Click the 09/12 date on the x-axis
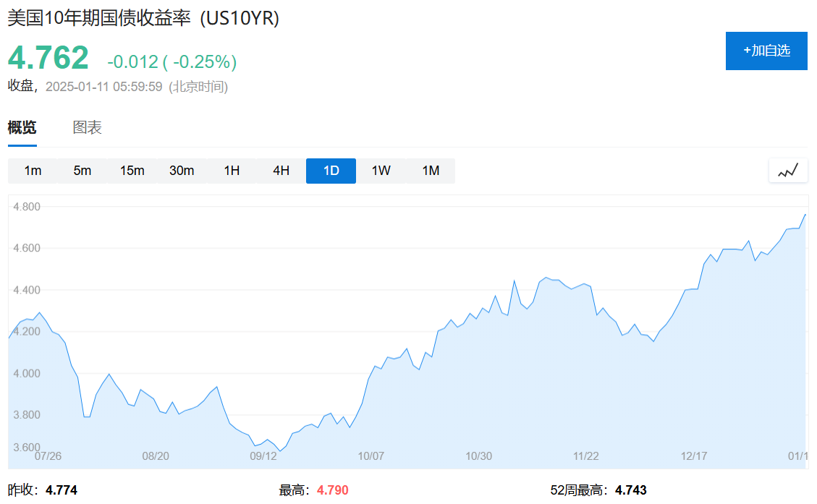Image resolution: width=817 pixels, height=504 pixels. pyautogui.click(x=263, y=456)
